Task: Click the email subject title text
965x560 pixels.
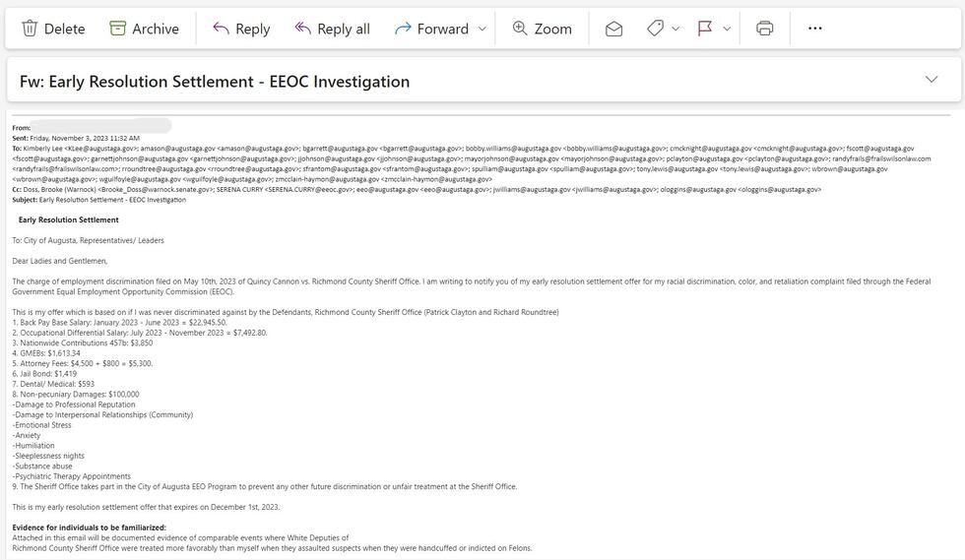Action: (x=215, y=82)
